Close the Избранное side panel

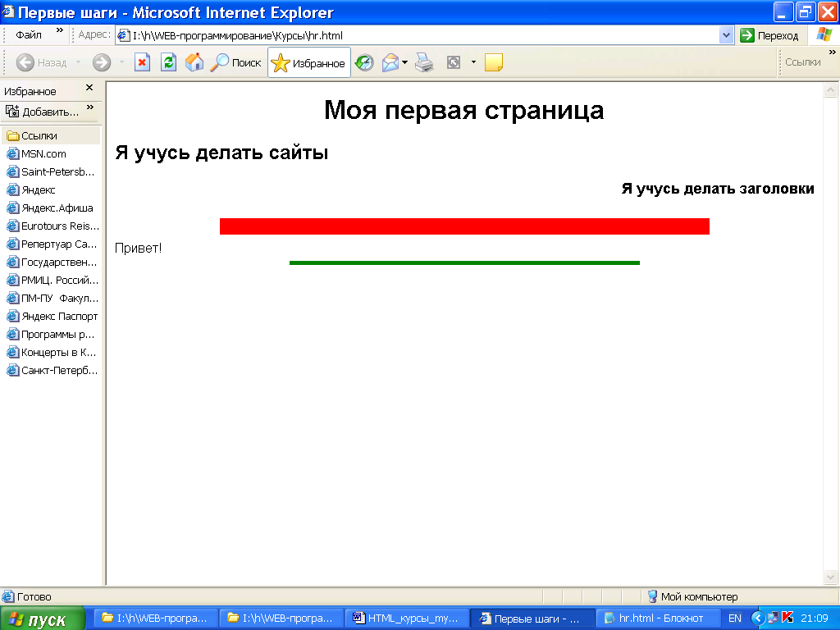[x=89, y=87]
